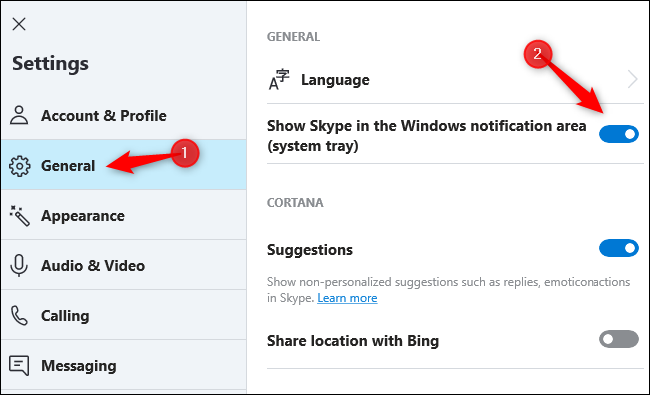
Task: Enable Share location with Bing toggle
Action: click(x=618, y=339)
